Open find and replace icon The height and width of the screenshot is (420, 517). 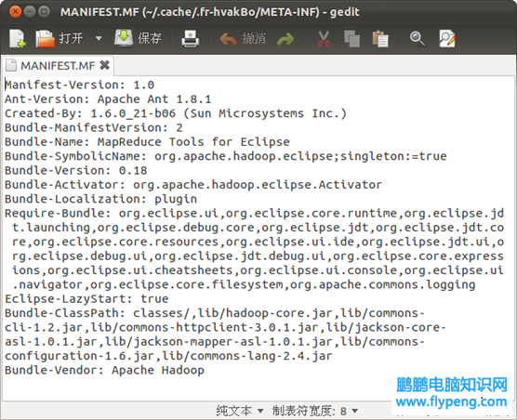[x=447, y=39]
